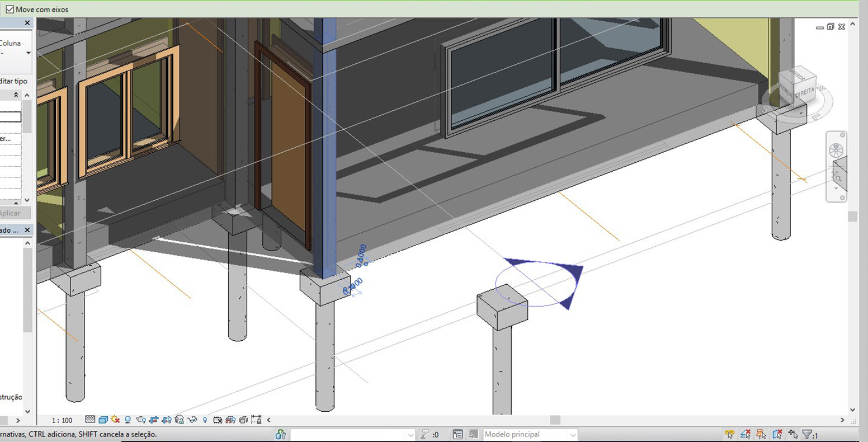Open the 1 : 100 view scale selector

(62, 420)
